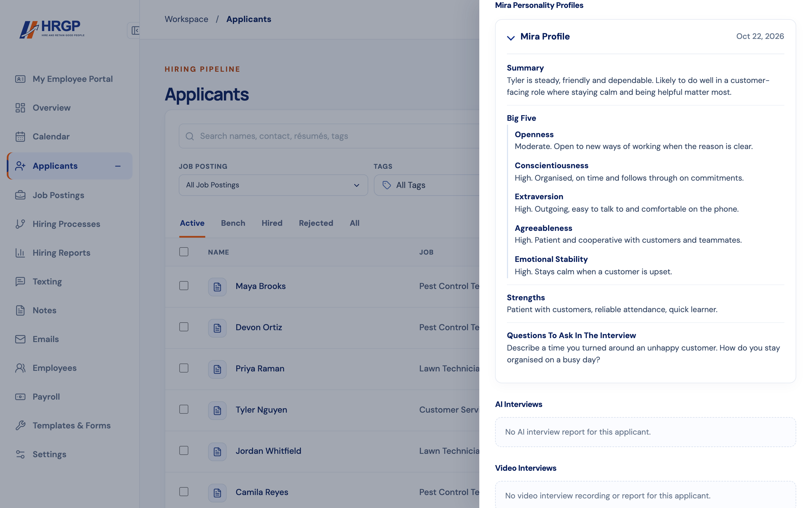This screenshot has height=508, width=812.
Task: Click the Employees people icon
Action: [x=20, y=368]
